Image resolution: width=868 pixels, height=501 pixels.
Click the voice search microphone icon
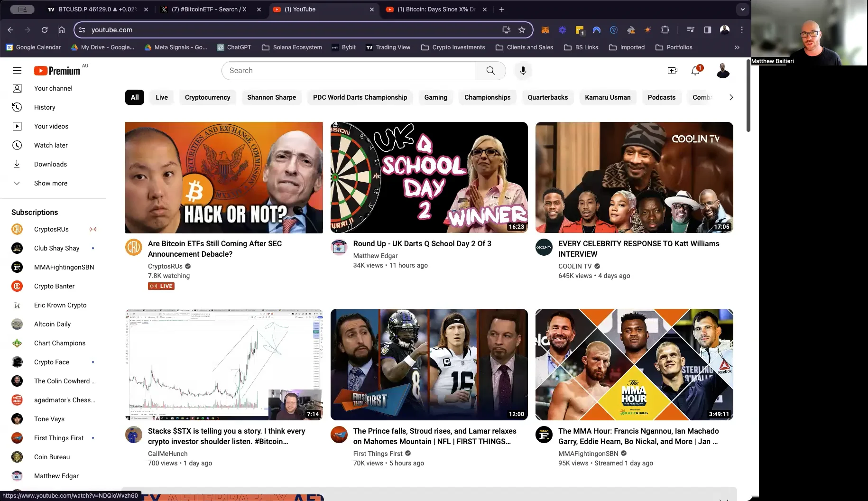[x=523, y=71]
